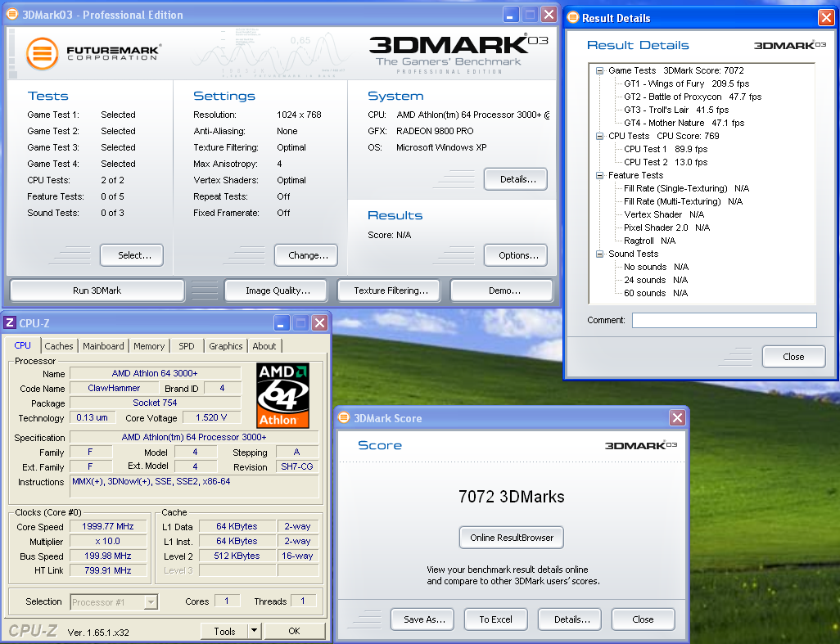The height and width of the screenshot is (644, 840).
Task: Click the Comment input field
Action: tap(725, 320)
